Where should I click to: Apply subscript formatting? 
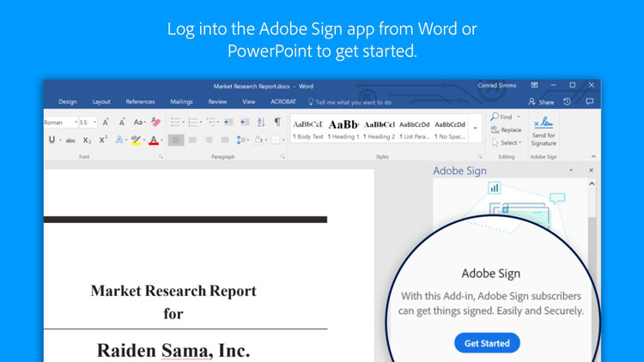(87, 141)
